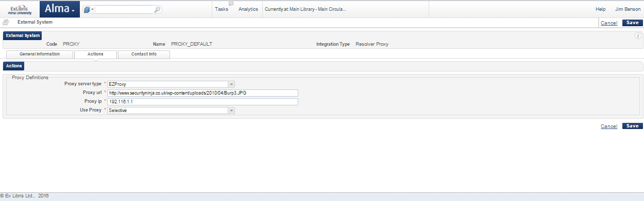The image size is (644, 201).
Task: Click into the Proxy url field
Action: [x=203, y=93]
